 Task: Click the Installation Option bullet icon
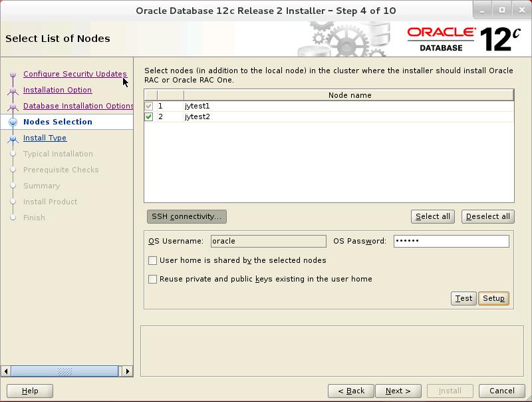tap(13, 91)
